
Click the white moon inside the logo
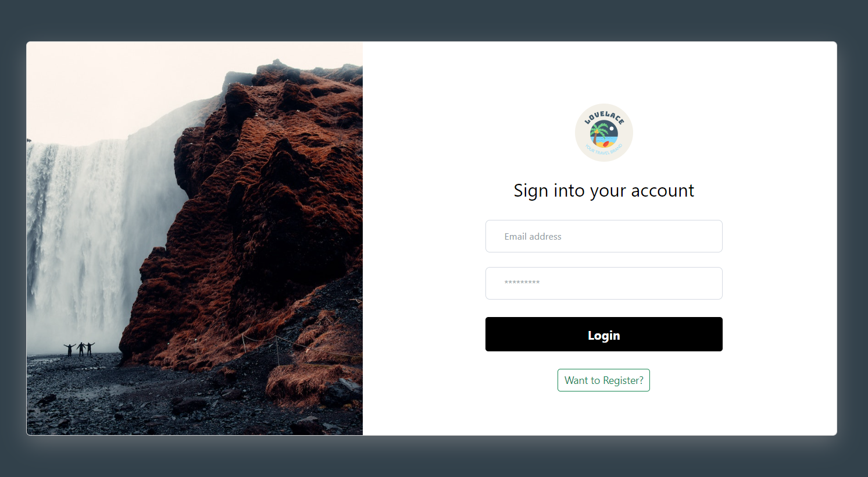coord(612,129)
